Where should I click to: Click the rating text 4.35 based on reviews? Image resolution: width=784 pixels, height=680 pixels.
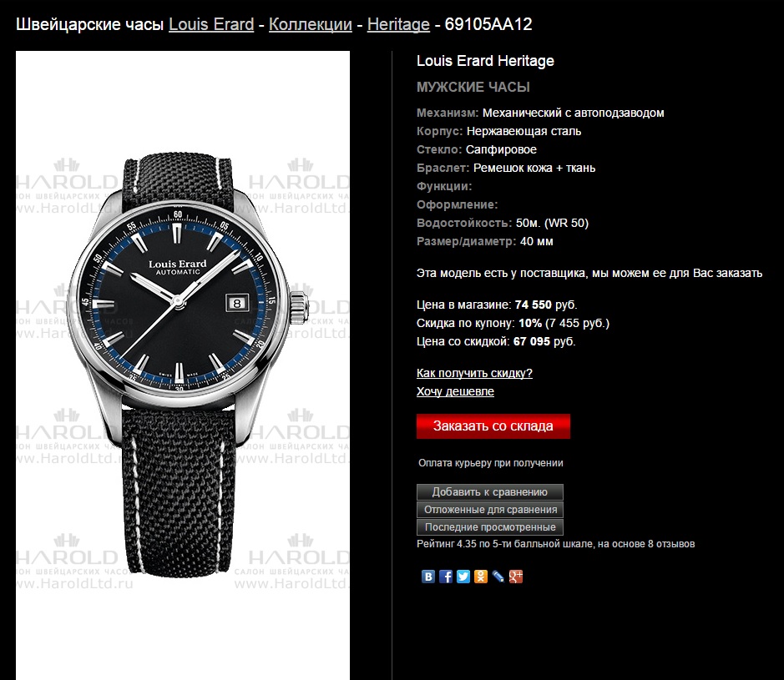point(555,544)
